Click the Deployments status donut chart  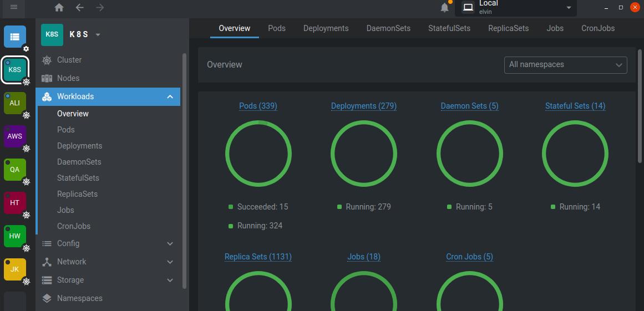click(x=364, y=154)
